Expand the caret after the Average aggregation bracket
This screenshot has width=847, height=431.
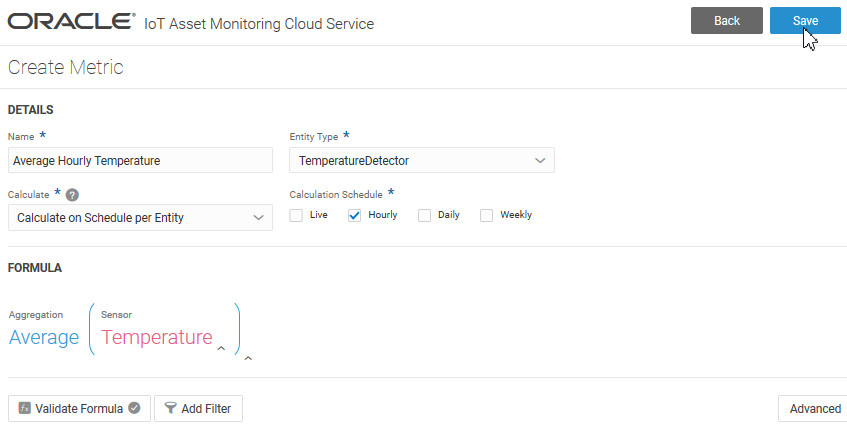(x=248, y=358)
